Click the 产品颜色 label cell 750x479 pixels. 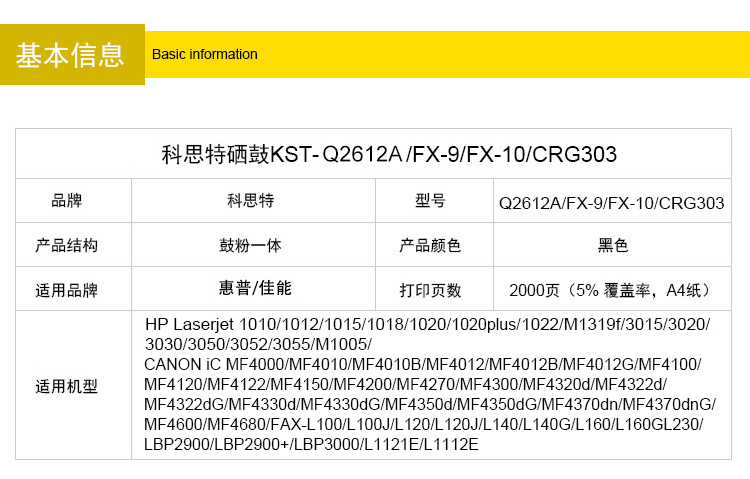(430, 245)
